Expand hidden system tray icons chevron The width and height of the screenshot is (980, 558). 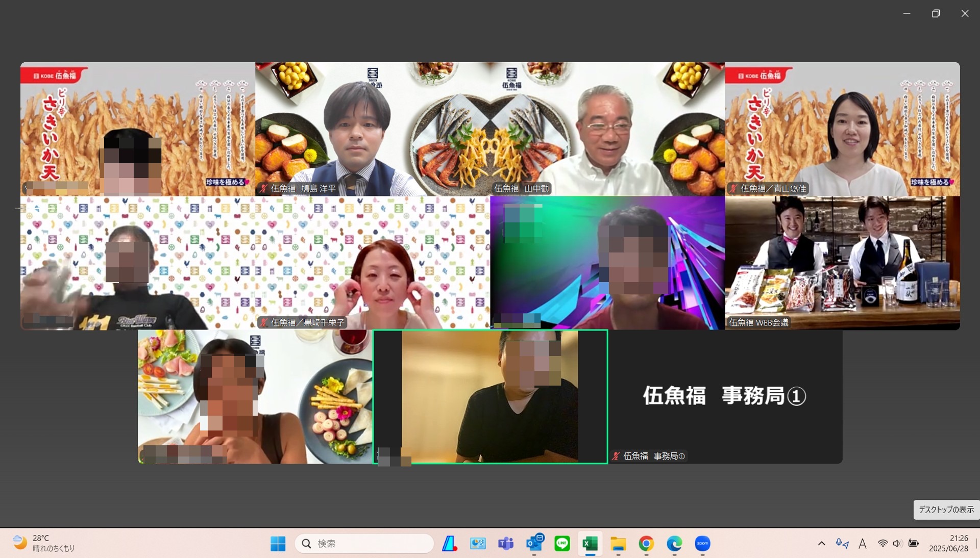click(821, 544)
